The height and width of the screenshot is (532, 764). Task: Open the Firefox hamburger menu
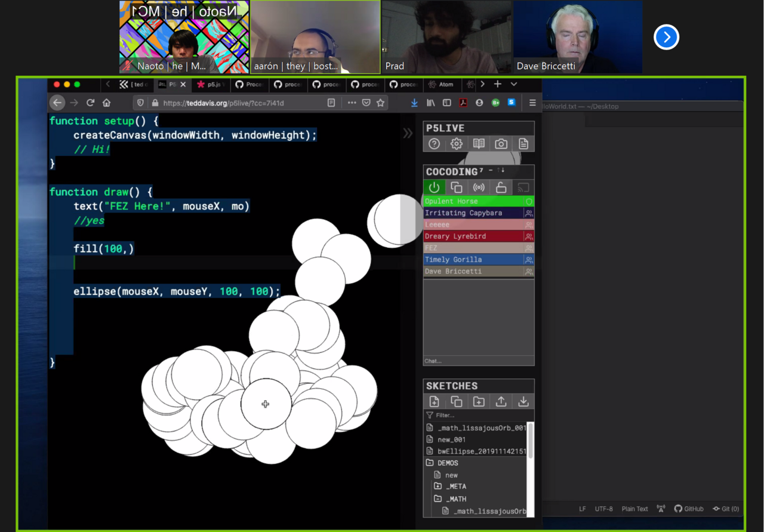[532, 103]
